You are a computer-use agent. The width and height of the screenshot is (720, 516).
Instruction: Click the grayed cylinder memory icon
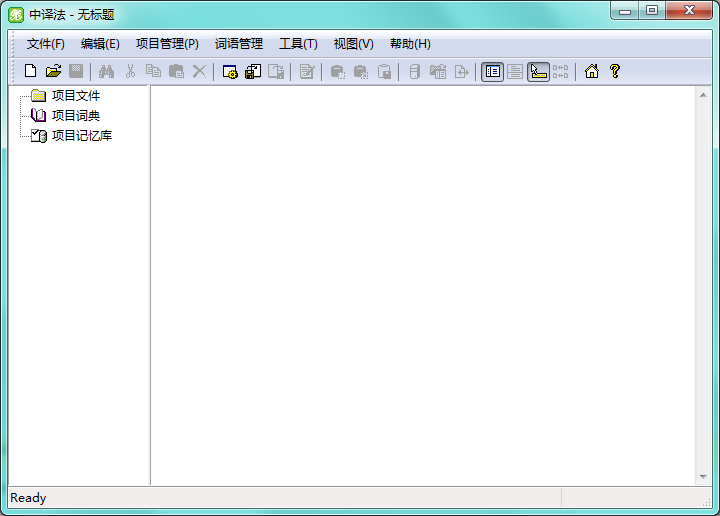(415, 72)
